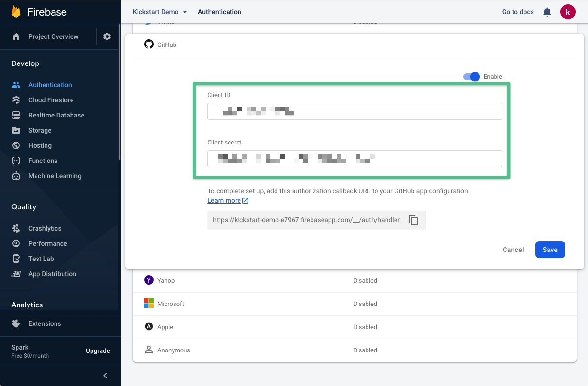Open App Distribution in the sidebar
The width and height of the screenshot is (588, 386).
(52, 274)
